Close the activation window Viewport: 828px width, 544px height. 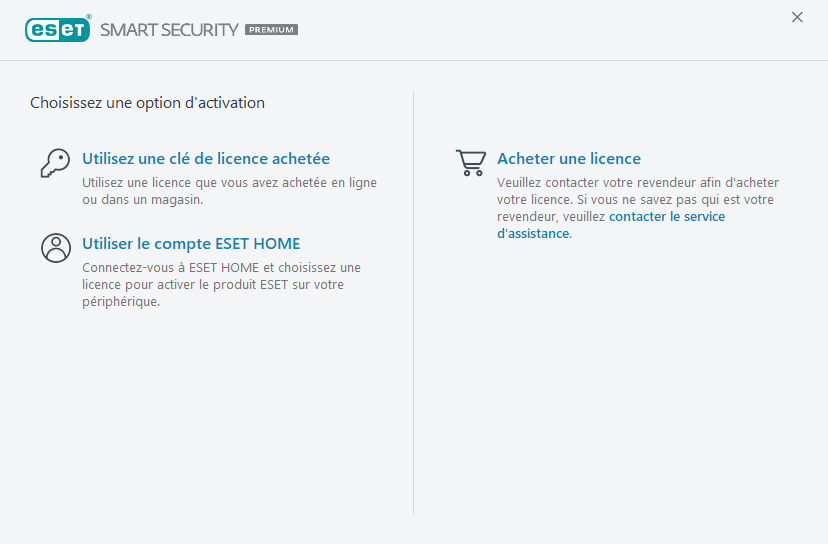[x=797, y=17]
